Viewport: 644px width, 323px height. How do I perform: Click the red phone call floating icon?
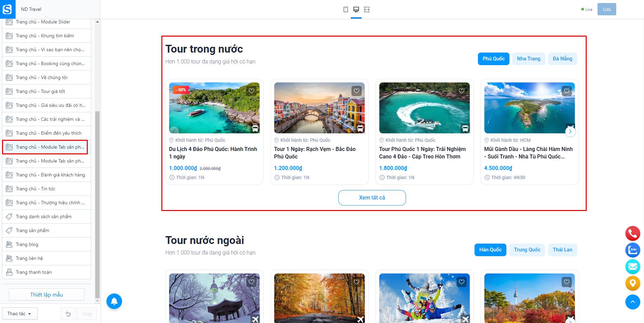coord(633,233)
